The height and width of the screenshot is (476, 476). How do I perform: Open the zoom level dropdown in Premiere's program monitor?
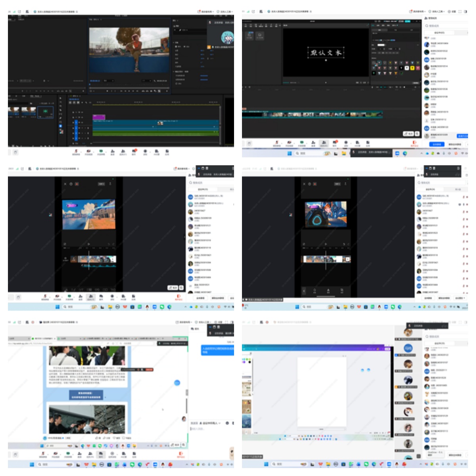tap(107, 81)
